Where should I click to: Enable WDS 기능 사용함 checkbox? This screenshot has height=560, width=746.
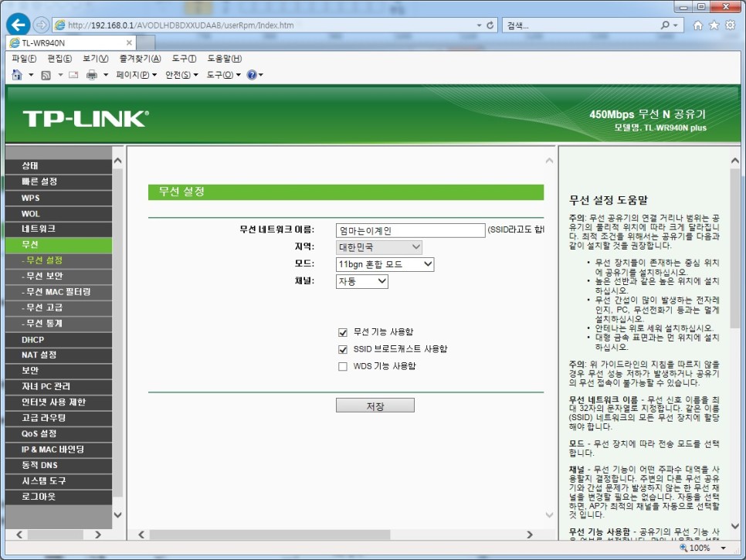pos(343,366)
